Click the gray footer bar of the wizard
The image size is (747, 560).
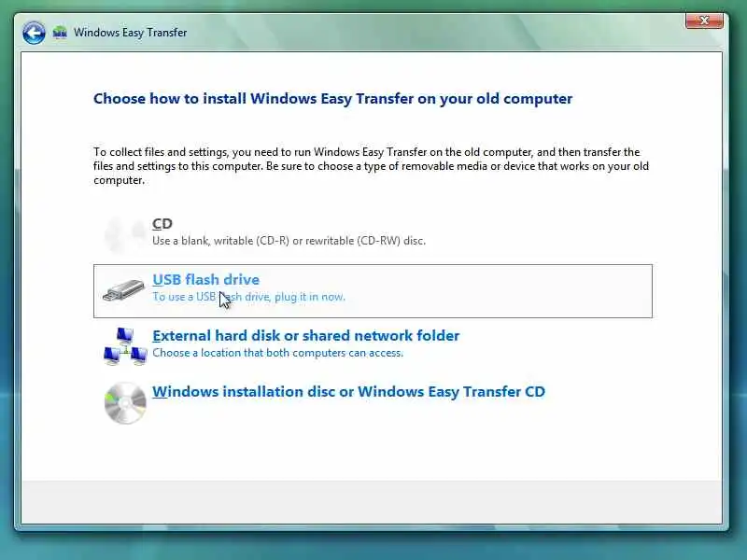tap(372, 502)
